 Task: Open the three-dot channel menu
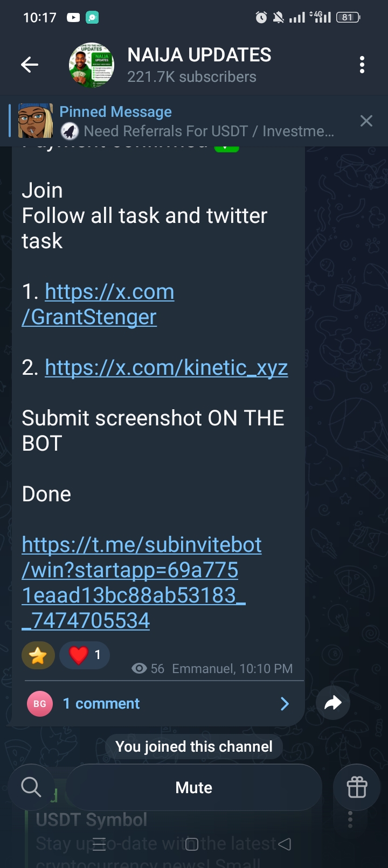click(x=362, y=65)
